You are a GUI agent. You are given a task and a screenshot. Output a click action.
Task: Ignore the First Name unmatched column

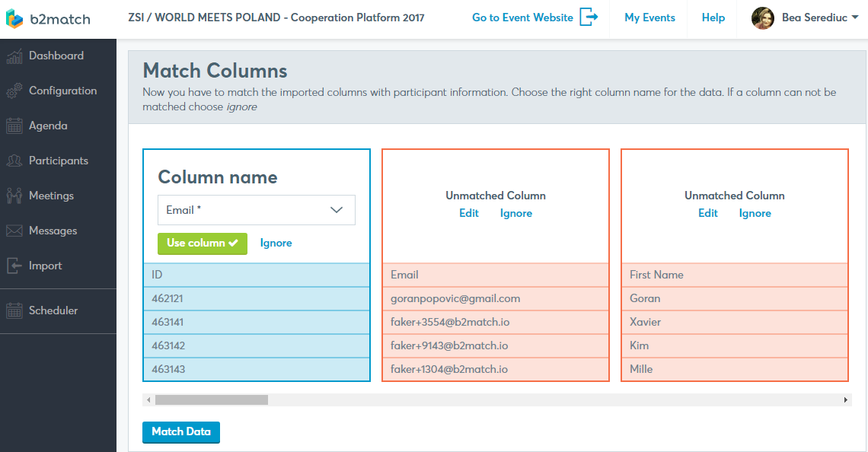point(755,213)
